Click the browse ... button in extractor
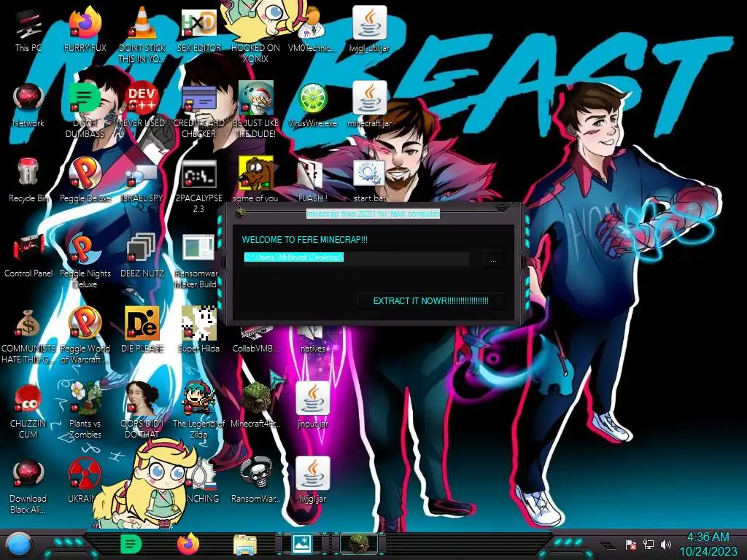 pyautogui.click(x=493, y=260)
